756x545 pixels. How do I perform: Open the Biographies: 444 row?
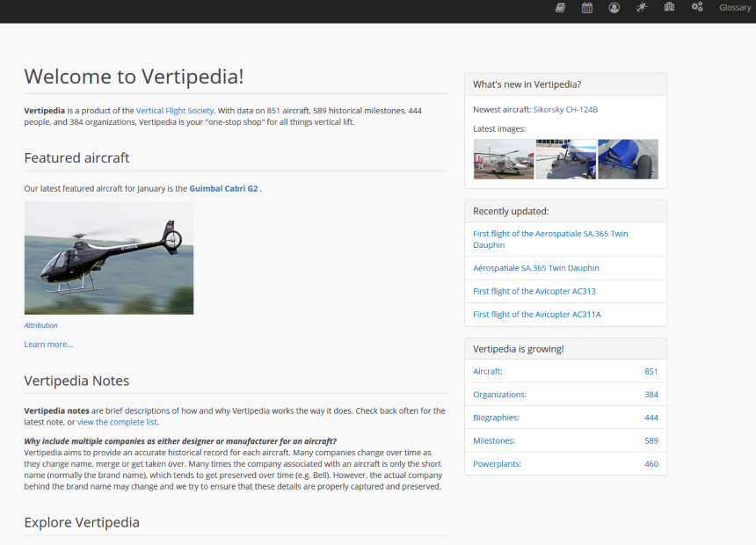point(565,418)
